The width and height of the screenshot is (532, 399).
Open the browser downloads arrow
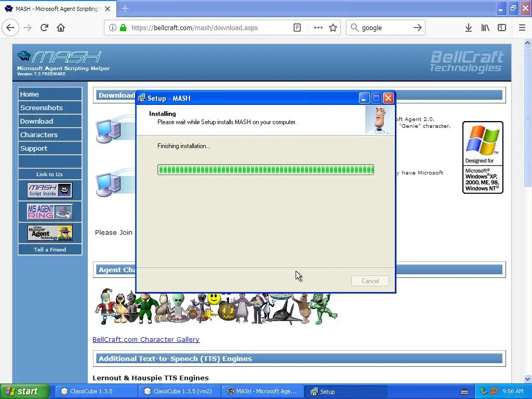pyautogui.click(x=468, y=28)
